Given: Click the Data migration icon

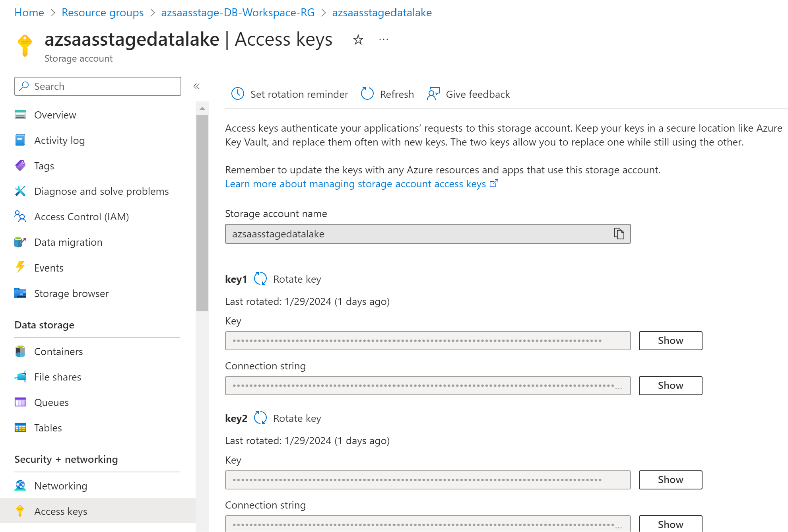Looking at the screenshot, I should (x=20, y=242).
